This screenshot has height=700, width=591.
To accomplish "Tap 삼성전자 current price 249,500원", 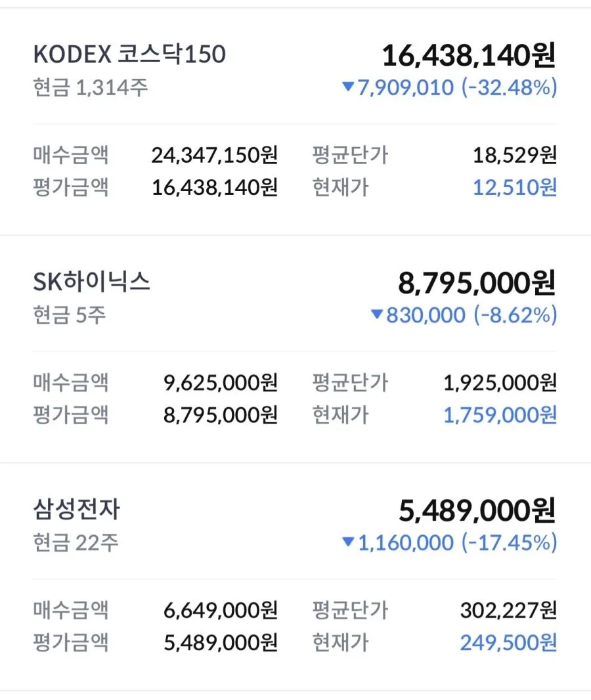I will (x=508, y=643).
